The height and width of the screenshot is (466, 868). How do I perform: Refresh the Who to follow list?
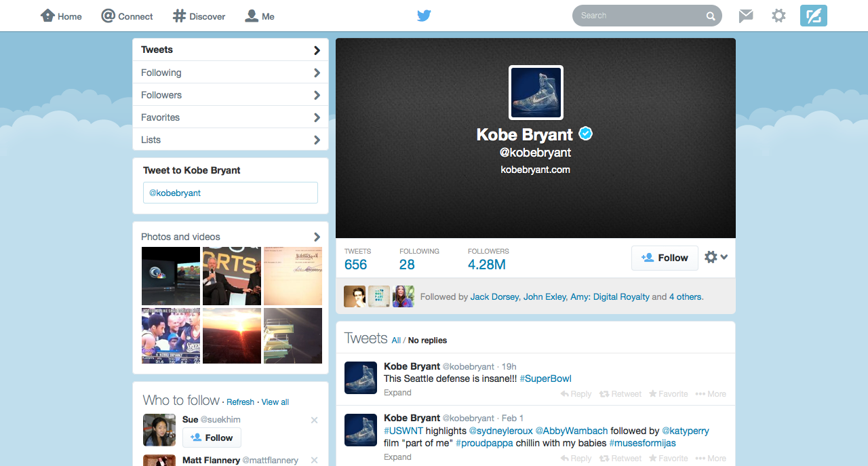(x=240, y=402)
